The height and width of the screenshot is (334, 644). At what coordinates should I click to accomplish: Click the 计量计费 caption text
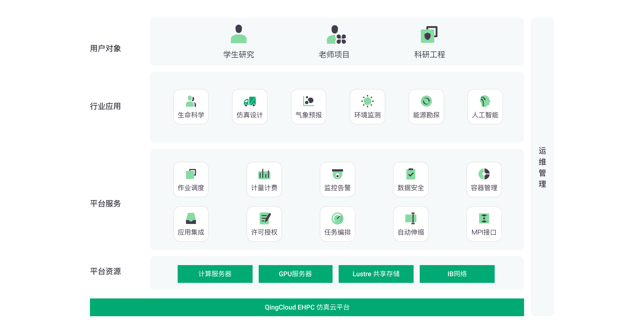click(264, 188)
